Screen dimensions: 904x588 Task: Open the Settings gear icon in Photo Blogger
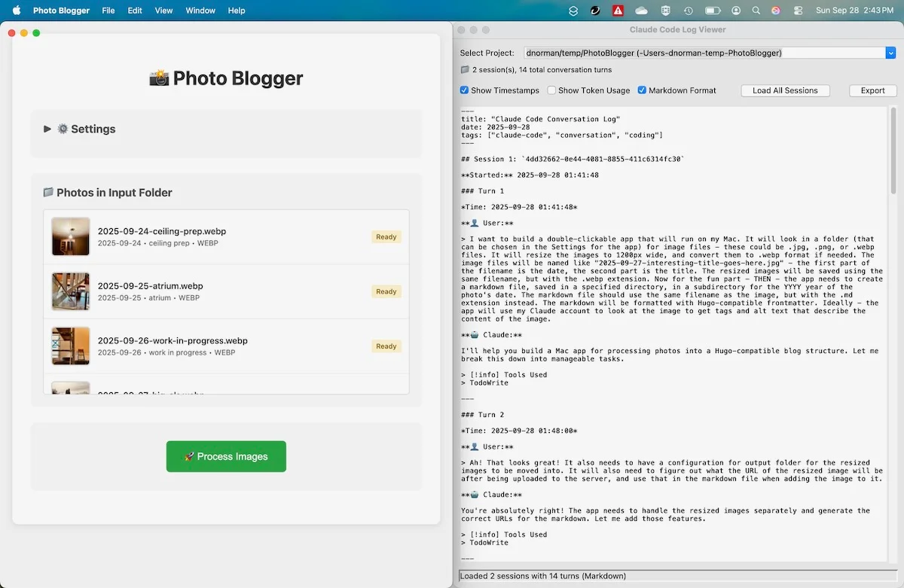pyautogui.click(x=63, y=129)
